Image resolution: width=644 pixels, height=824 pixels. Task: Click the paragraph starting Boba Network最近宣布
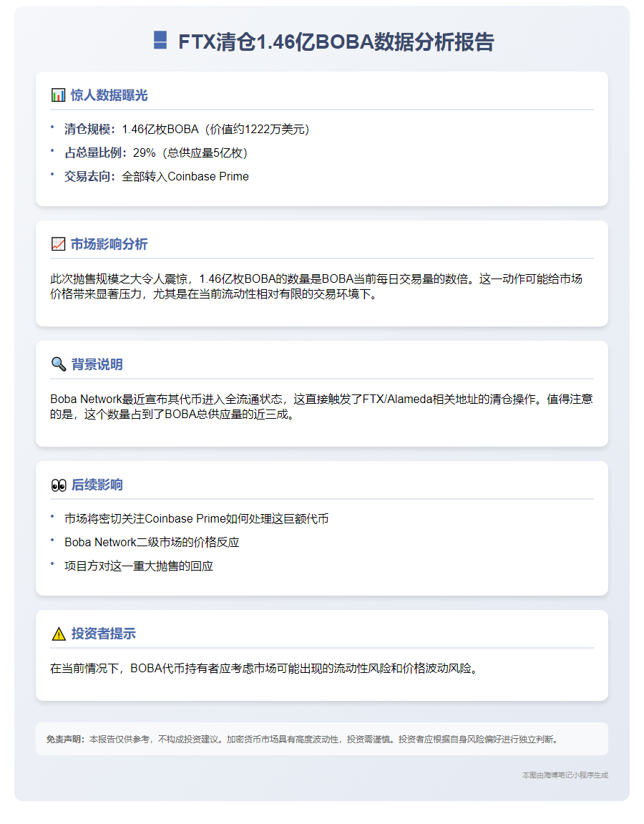coord(321,407)
